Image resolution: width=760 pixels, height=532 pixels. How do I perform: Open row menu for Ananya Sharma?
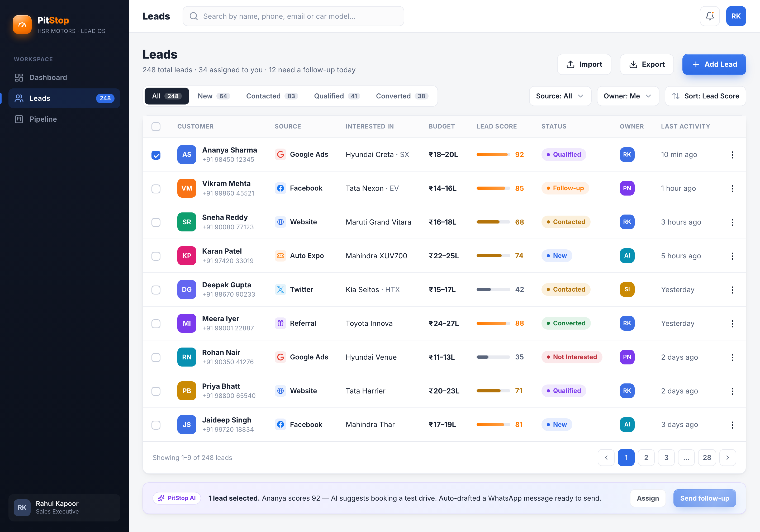tap(732, 155)
